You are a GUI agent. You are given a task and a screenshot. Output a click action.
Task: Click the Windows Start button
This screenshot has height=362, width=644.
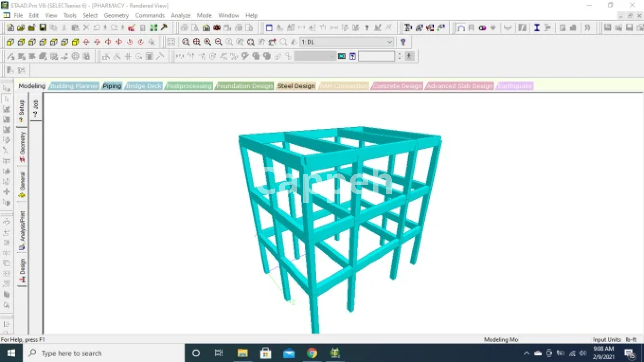pos(11,353)
